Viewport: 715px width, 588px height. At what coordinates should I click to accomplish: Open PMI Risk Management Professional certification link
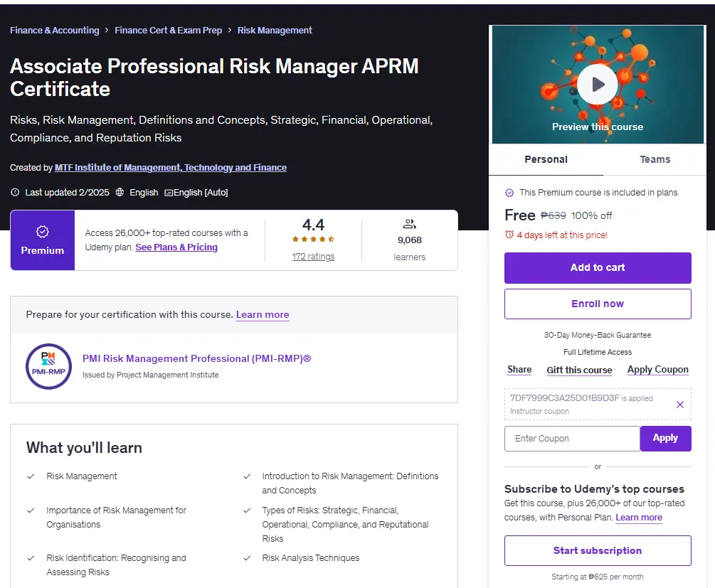click(x=196, y=358)
